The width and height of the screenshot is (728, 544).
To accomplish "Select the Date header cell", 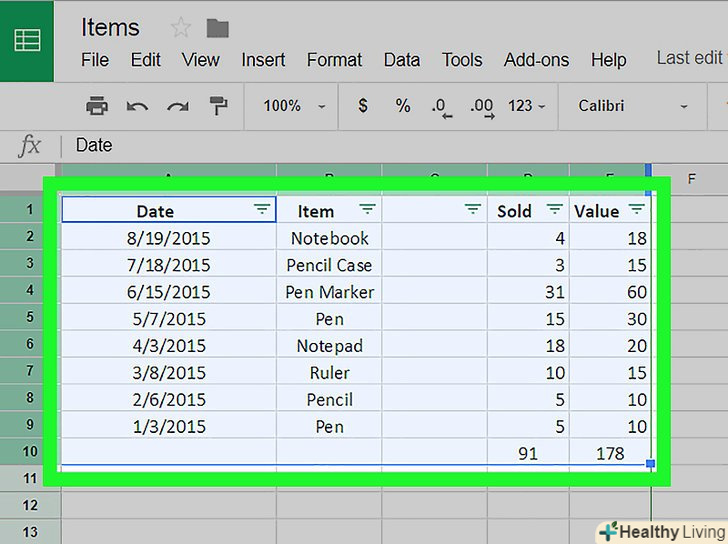I will coord(169,210).
